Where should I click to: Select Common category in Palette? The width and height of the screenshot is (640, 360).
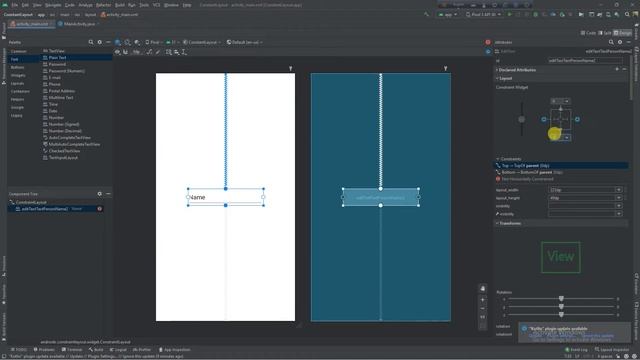tap(18, 51)
